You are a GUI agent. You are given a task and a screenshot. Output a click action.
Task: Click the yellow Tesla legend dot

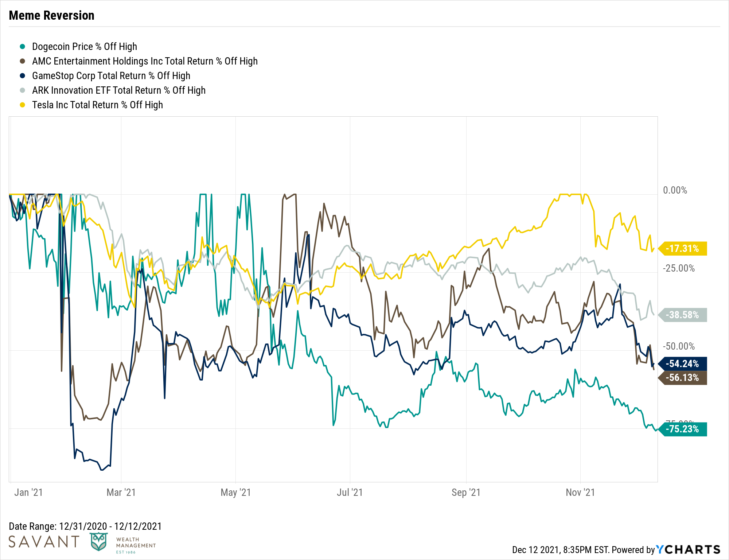click(23, 105)
